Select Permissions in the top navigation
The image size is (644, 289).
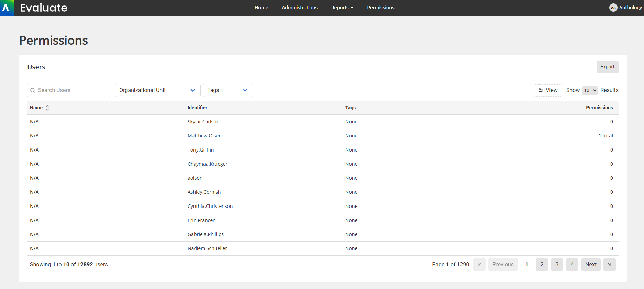[380, 8]
